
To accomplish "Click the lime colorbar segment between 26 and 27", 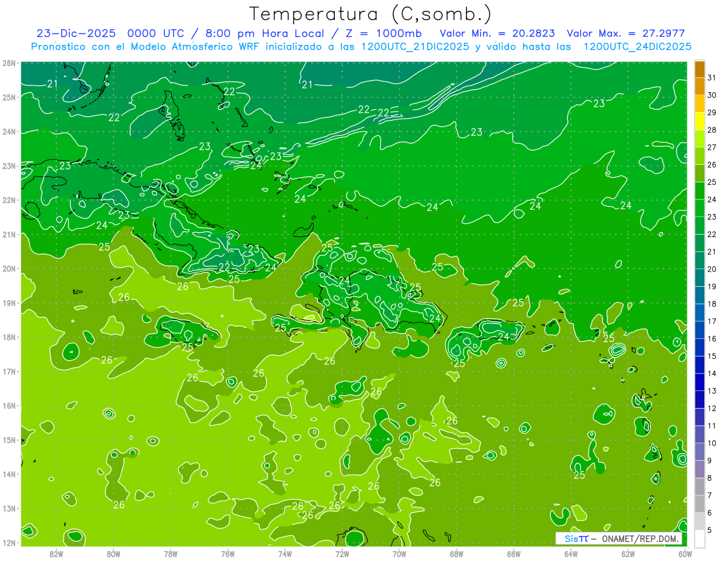I will pos(699,156).
